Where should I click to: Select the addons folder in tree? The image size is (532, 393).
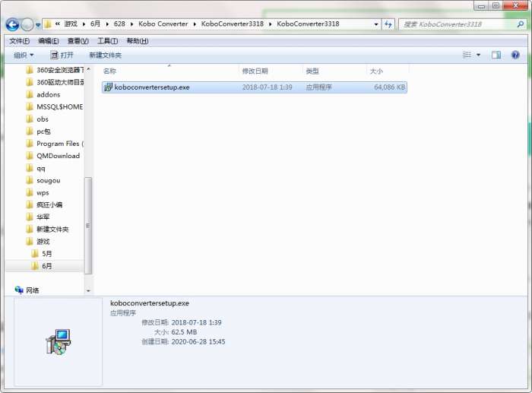point(43,95)
